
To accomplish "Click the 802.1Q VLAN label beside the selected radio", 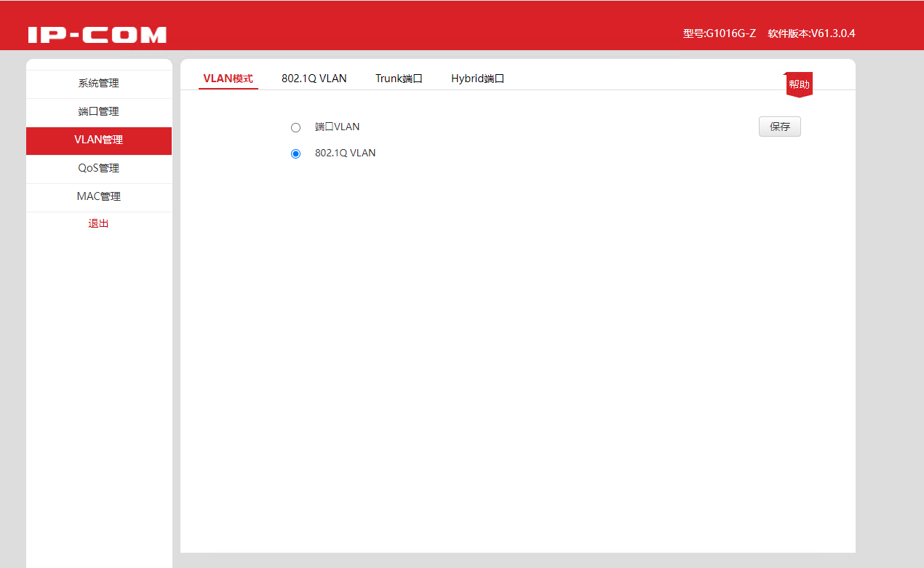I will click(x=346, y=153).
